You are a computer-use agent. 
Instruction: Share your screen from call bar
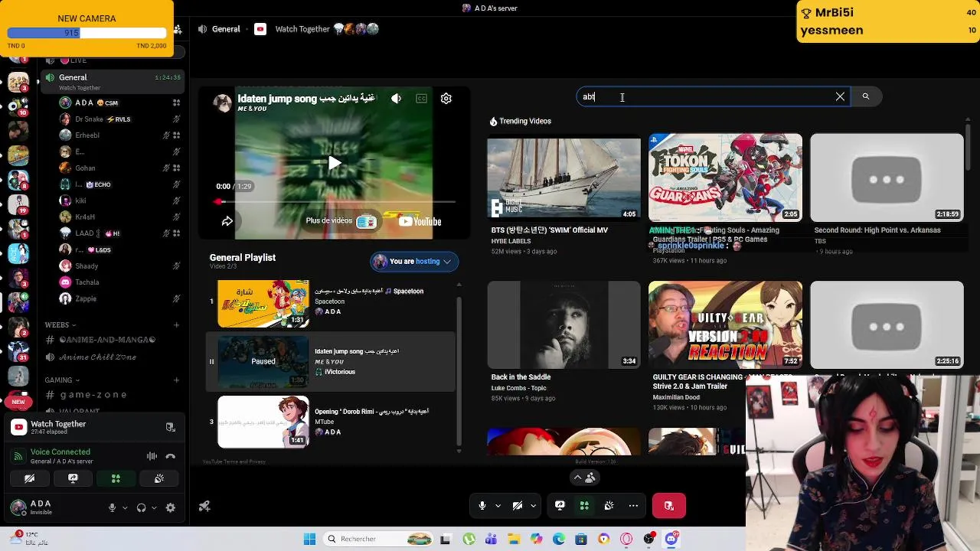click(x=560, y=506)
